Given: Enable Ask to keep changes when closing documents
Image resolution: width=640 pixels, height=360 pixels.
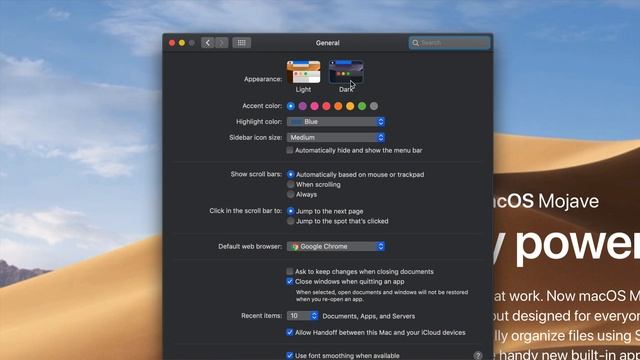Looking at the screenshot, I should [x=290, y=271].
